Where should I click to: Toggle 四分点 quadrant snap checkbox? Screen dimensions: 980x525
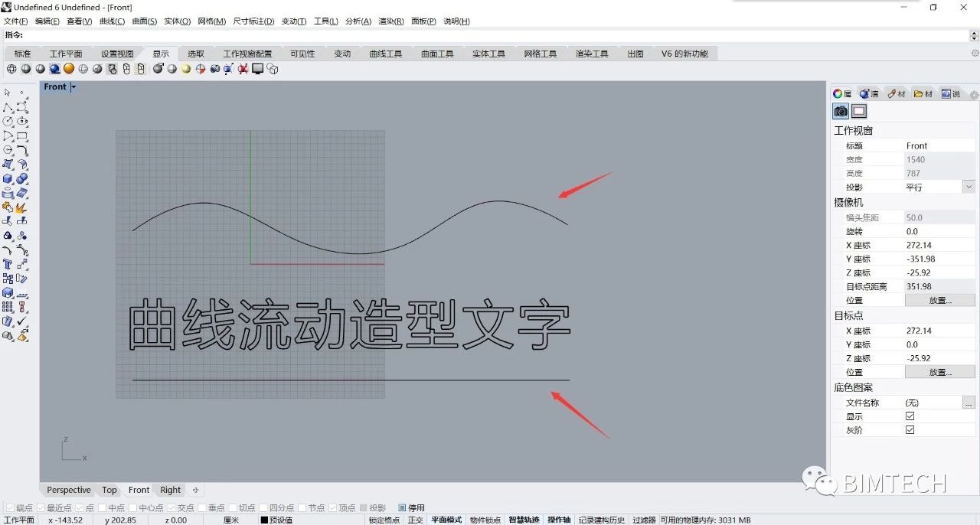(x=264, y=508)
